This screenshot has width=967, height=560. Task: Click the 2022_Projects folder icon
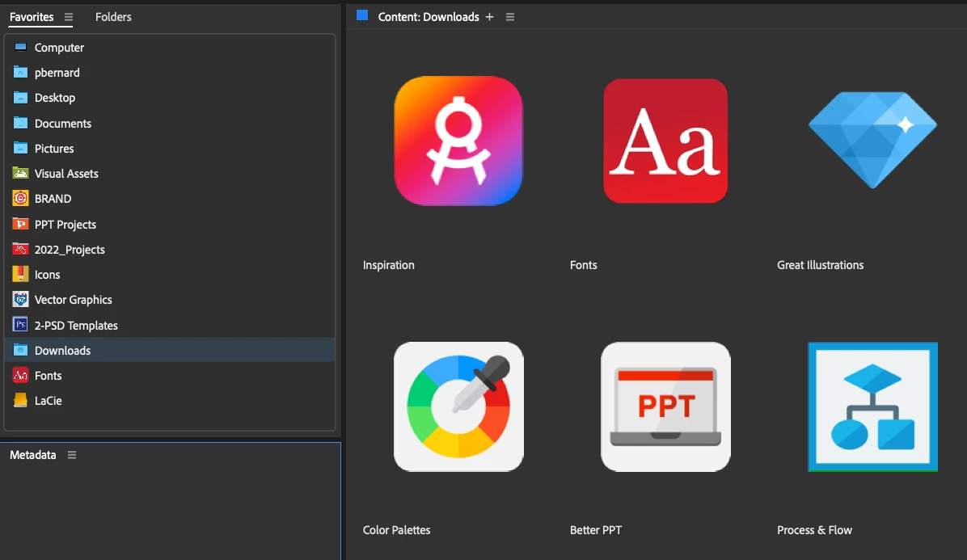tap(20, 249)
